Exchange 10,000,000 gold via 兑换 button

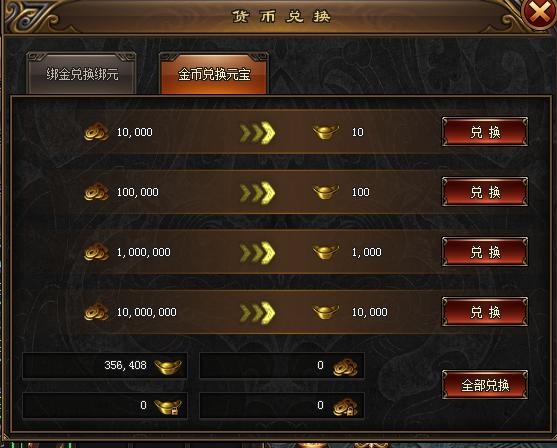pos(485,312)
